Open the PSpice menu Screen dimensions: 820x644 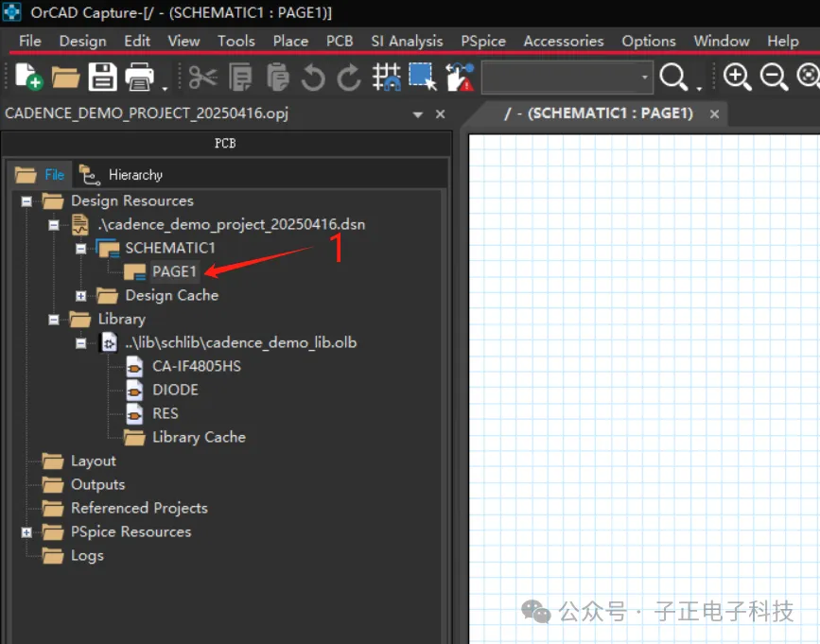(483, 41)
